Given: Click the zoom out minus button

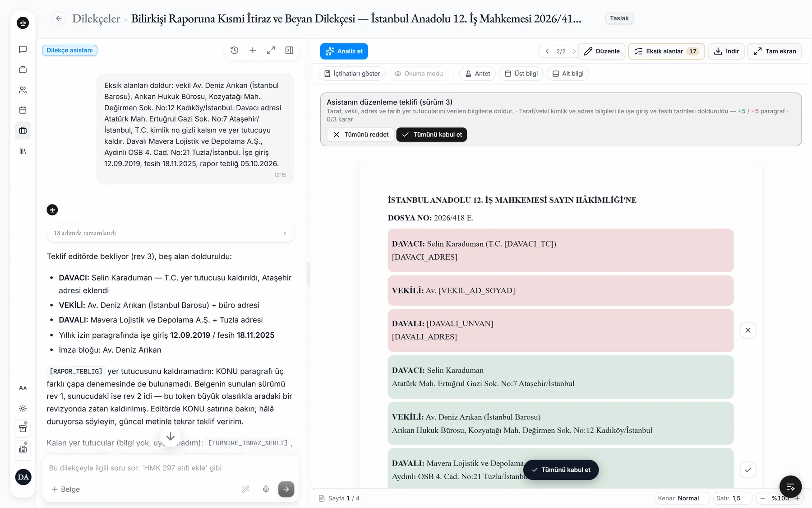Looking at the screenshot, I should 762,498.
